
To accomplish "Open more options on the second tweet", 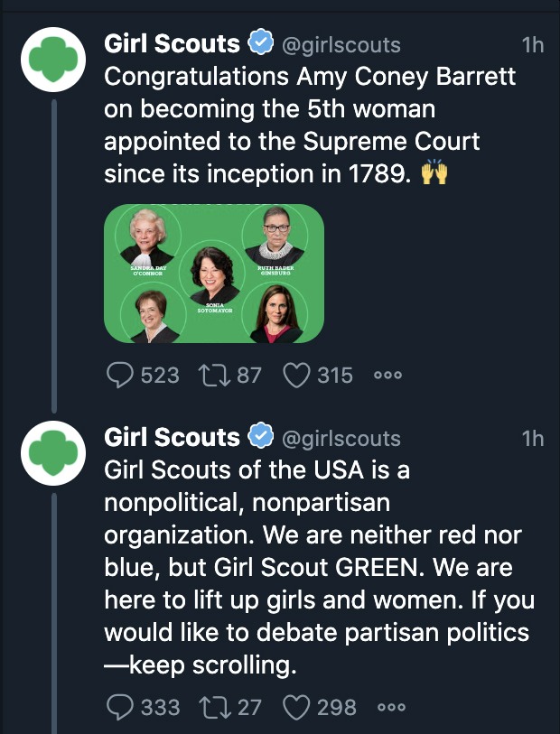I will [x=390, y=708].
